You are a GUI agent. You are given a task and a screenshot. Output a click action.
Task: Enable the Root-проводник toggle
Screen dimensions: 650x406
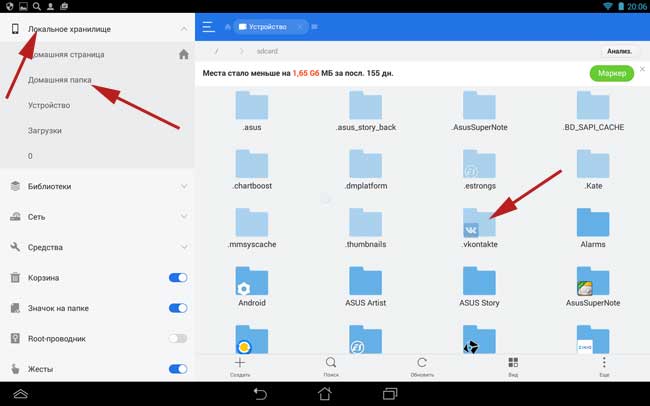178,339
